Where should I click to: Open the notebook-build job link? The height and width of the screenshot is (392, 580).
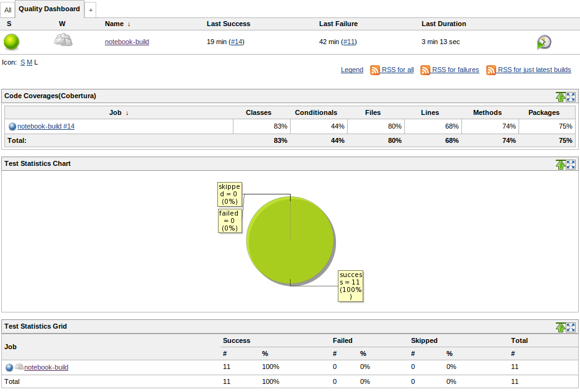tap(127, 42)
